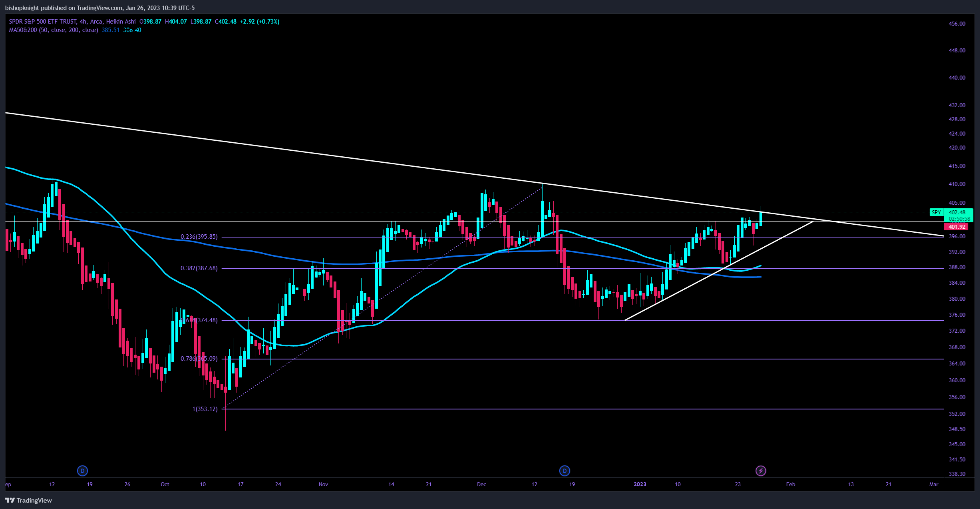Click the dividend marker near Sep 19
The height and width of the screenshot is (509, 980).
pos(82,471)
